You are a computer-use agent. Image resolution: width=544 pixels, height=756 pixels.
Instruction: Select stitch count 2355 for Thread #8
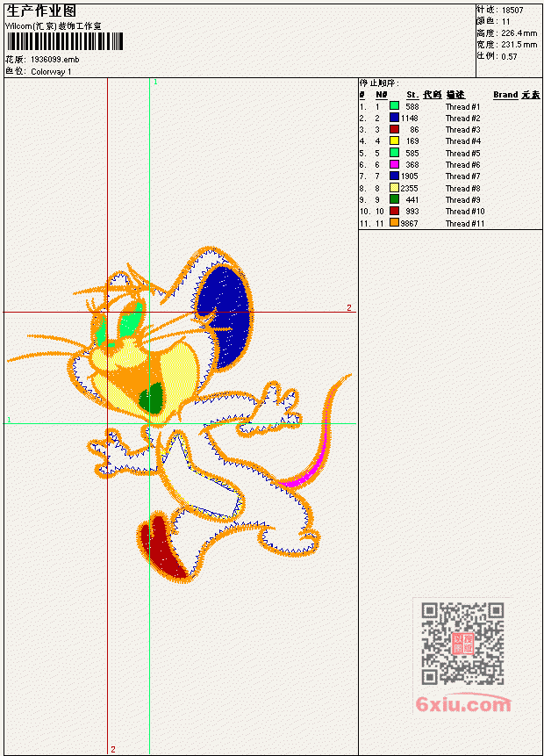point(409,189)
